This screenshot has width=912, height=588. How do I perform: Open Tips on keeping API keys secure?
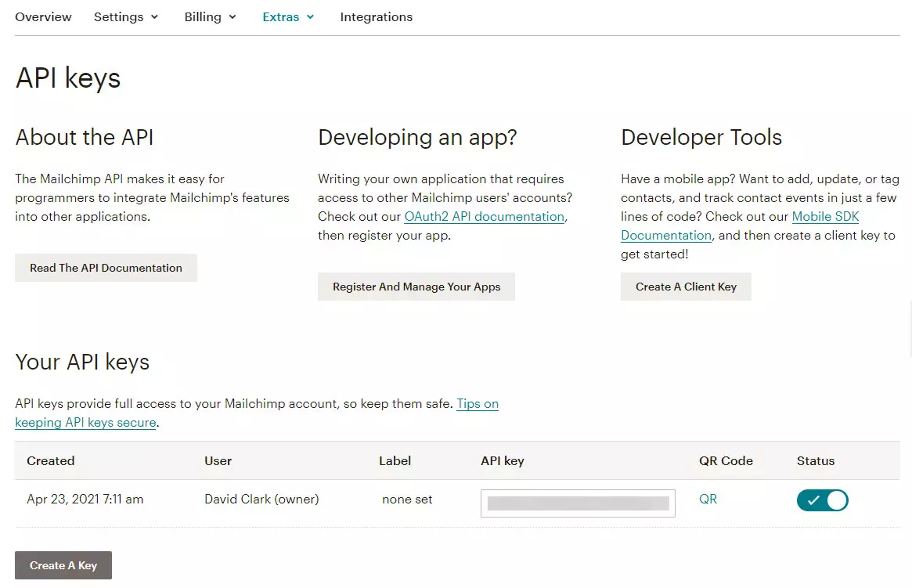(x=477, y=404)
